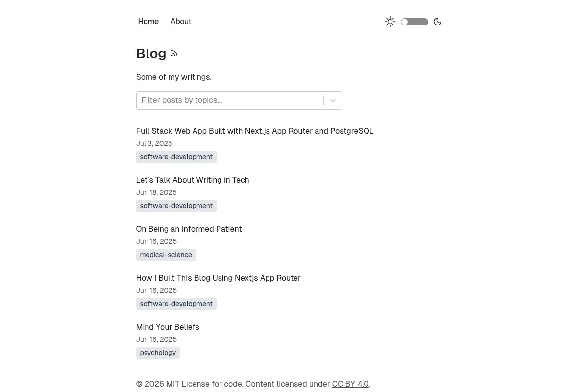Image resolution: width=588 pixels, height=392 pixels.
Task: Click the Blog page heading
Action: 151,53
